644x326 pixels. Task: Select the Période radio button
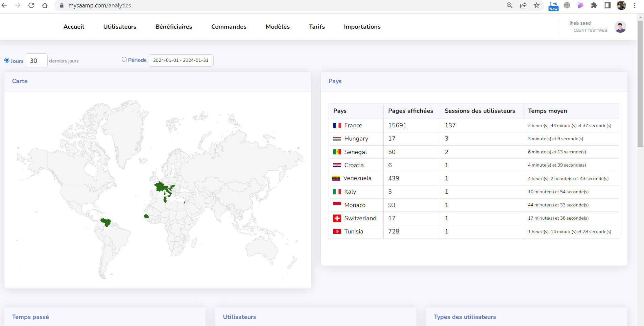124,59
